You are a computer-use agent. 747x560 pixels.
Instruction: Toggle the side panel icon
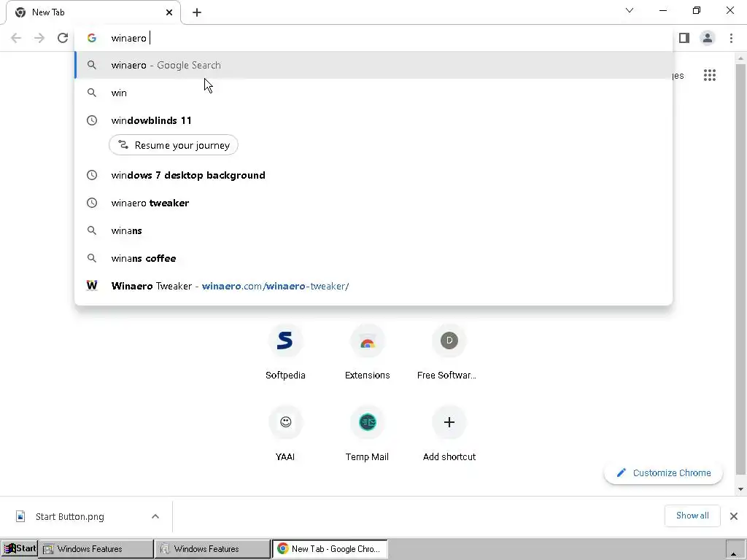pos(684,38)
